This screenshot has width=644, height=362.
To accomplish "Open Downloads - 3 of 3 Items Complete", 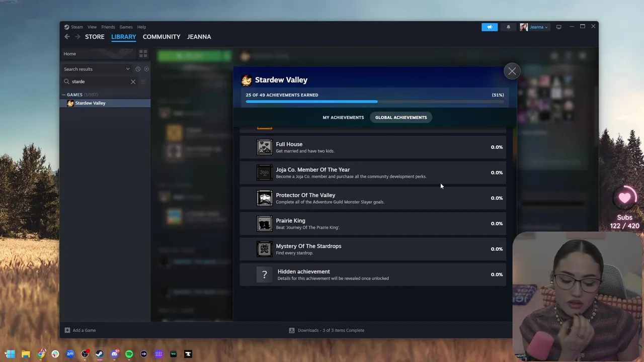I will click(x=327, y=330).
